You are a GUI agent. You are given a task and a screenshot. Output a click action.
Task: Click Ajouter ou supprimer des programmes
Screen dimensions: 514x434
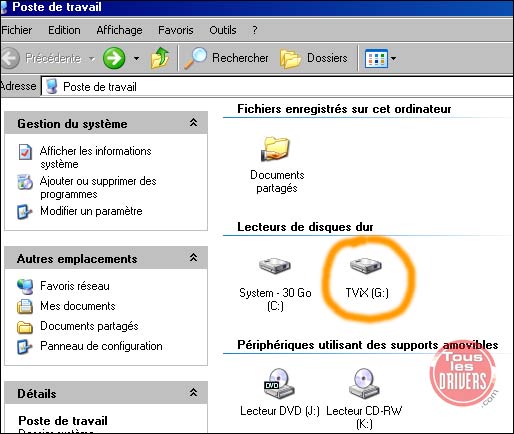(98, 187)
